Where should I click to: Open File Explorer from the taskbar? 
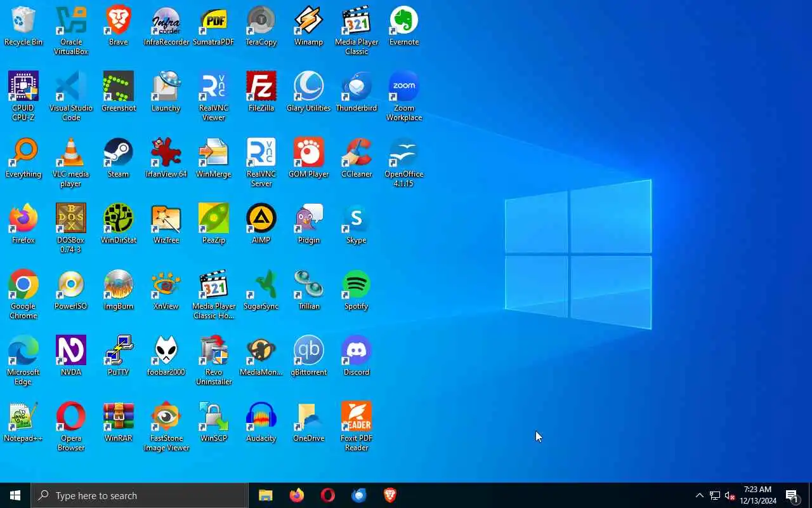click(266, 495)
